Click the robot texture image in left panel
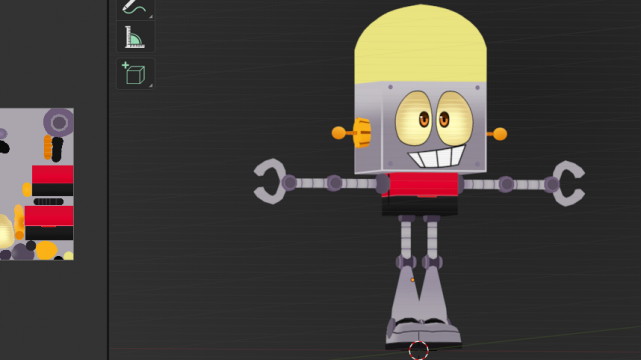This screenshot has height=360, width=641. point(37,184)
